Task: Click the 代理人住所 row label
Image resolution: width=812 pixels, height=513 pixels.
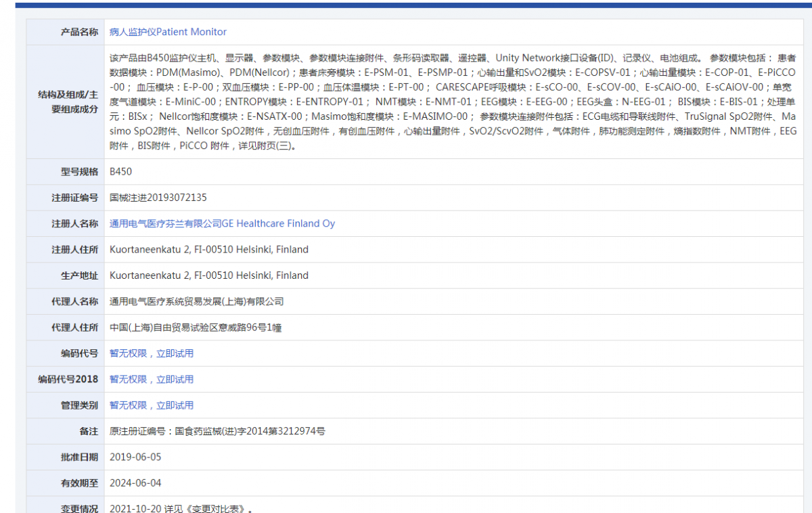Action: point(74,328)
